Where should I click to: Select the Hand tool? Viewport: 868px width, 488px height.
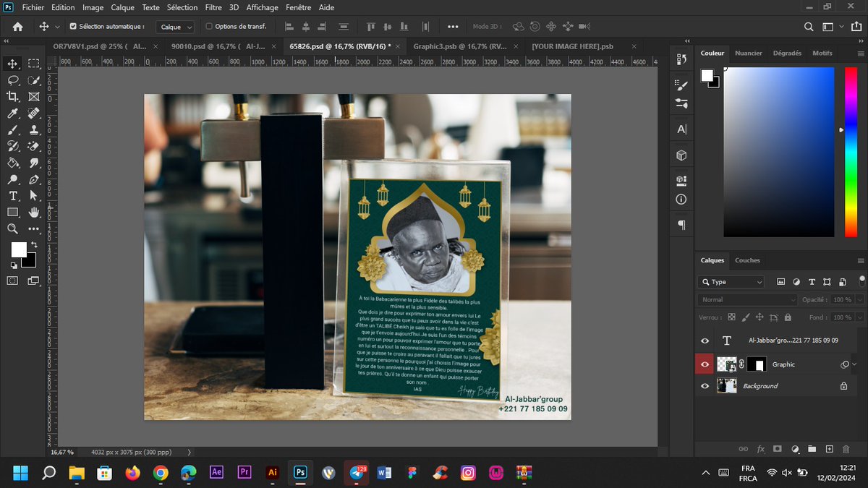coord(33,213)
